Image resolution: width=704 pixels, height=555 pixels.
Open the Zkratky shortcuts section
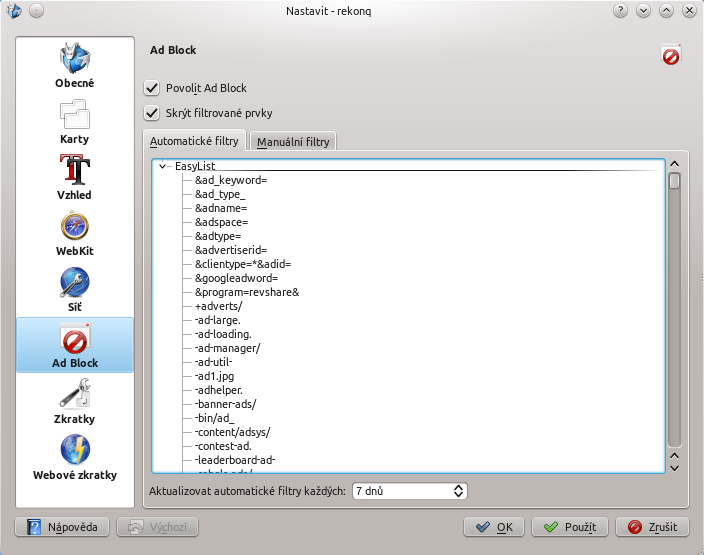[x=75, y=401]
